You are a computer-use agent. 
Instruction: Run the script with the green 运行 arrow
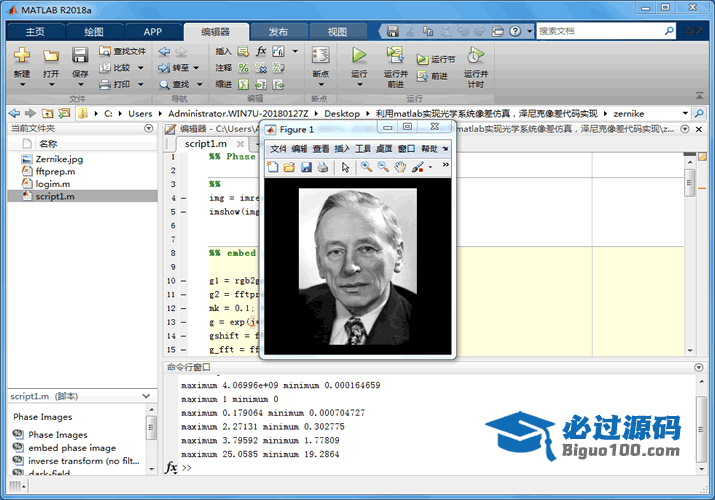click(359, 55)
